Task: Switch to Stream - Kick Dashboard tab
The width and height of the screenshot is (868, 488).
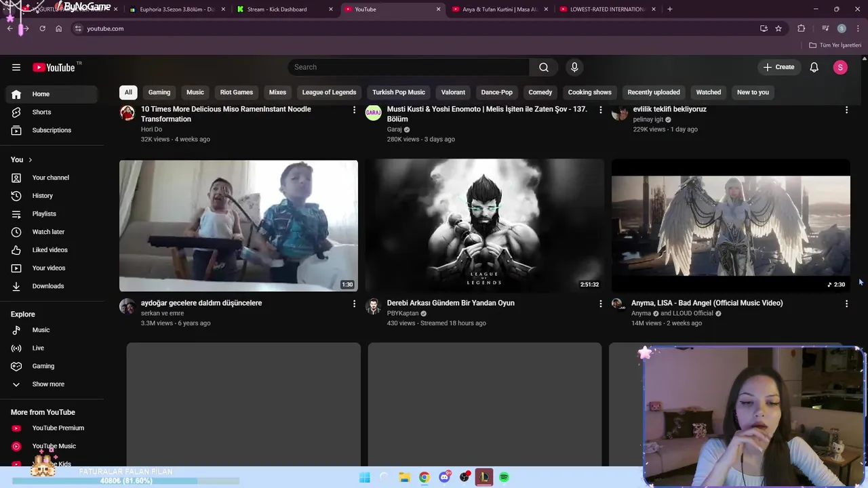Action: point(283,9)
